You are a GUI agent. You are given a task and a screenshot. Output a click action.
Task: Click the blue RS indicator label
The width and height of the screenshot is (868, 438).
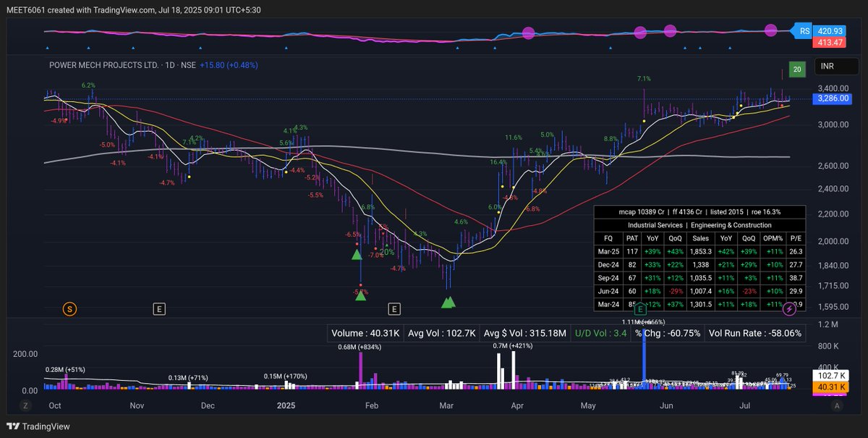[804, 31]
